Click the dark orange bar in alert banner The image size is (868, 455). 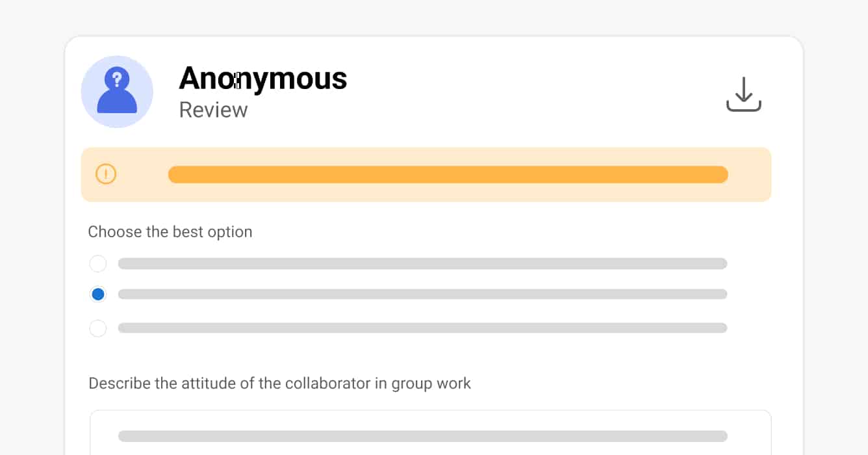448,174
